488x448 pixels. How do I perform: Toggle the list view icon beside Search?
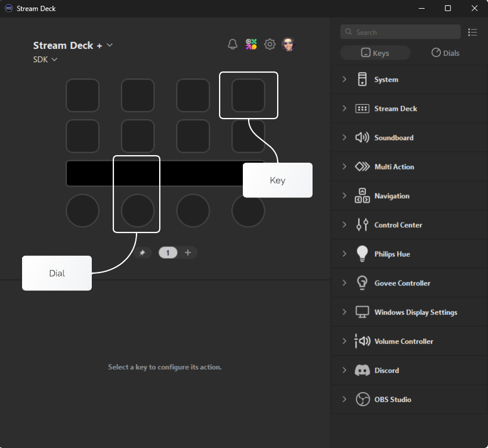472,32
